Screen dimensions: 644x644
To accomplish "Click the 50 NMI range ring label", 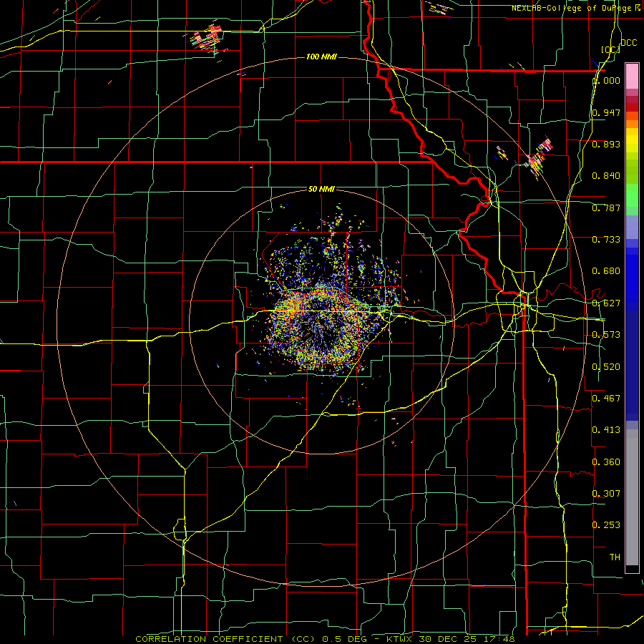I will pos(321,189).
